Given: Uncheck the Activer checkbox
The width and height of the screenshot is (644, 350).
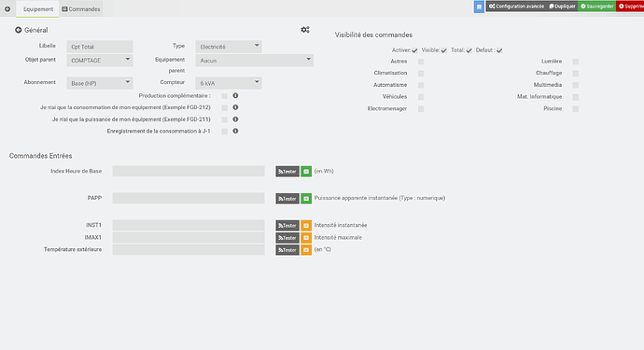Looking at the screenshot, I should point(414,50).
